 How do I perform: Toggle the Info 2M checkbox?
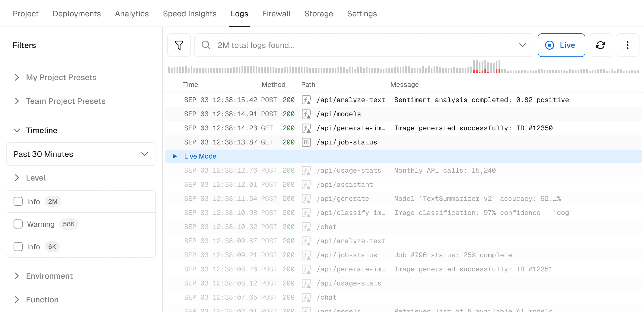(18, 201)
